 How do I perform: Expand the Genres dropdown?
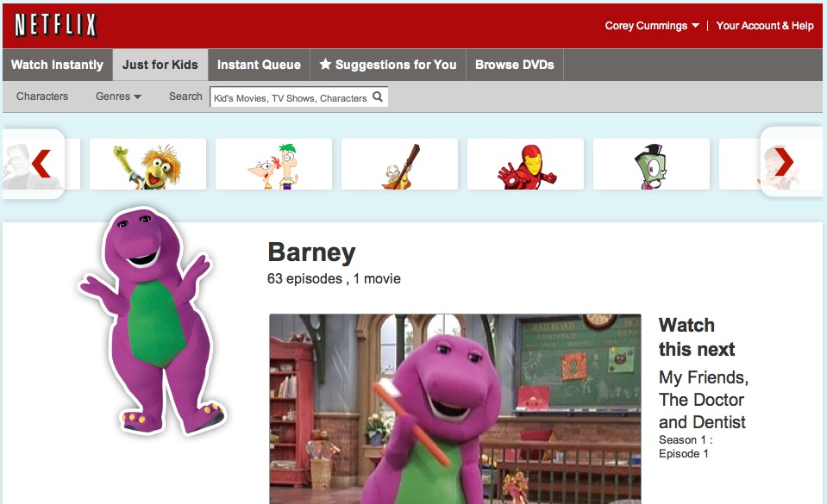tap(118, 96)
